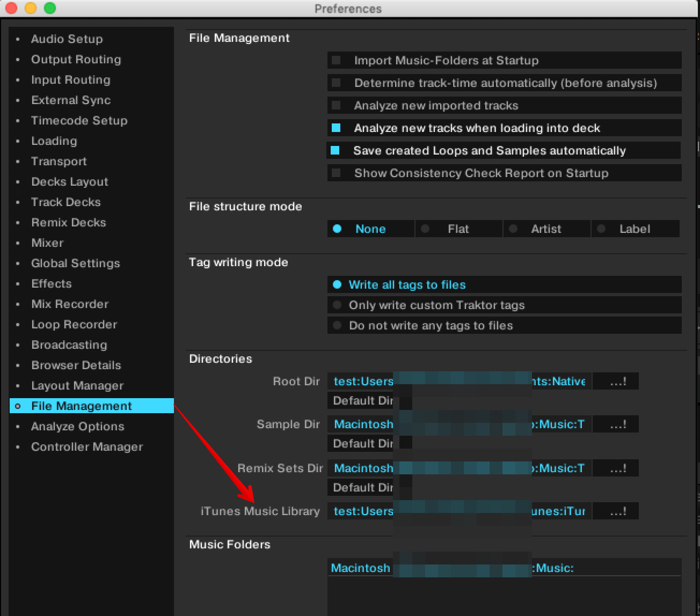This screenshot has width=700, height=616.
Task: Enable Show Consistency Check Report on Startup
Action: click(x=337, y=173)
